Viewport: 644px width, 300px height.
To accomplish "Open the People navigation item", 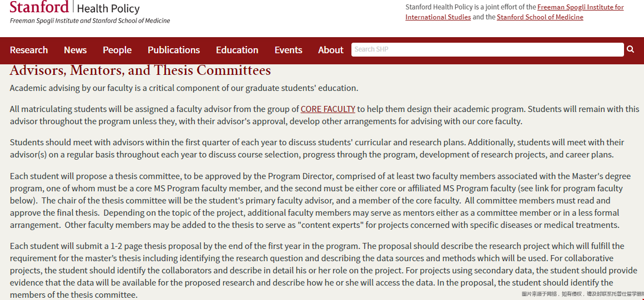I will coord(117,50).
